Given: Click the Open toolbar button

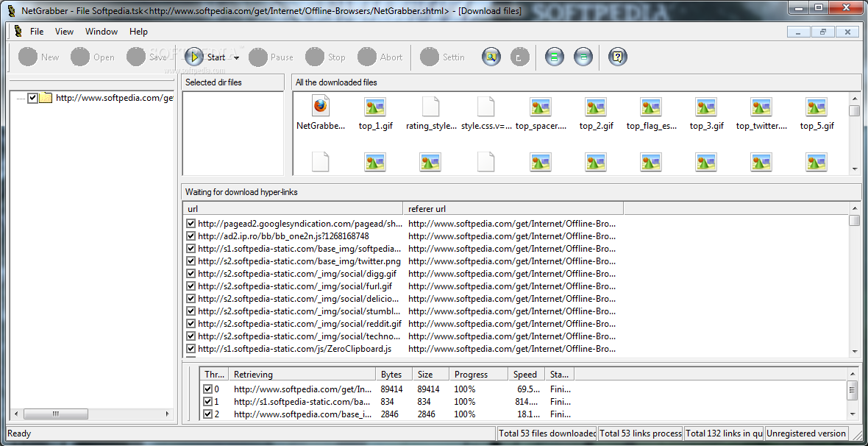Looking at the screenshot, I should (93, 57).
